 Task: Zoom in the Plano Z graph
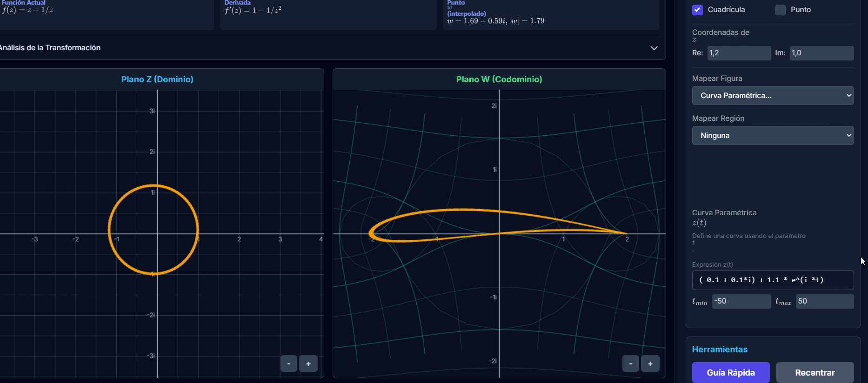tap(308, 363)
